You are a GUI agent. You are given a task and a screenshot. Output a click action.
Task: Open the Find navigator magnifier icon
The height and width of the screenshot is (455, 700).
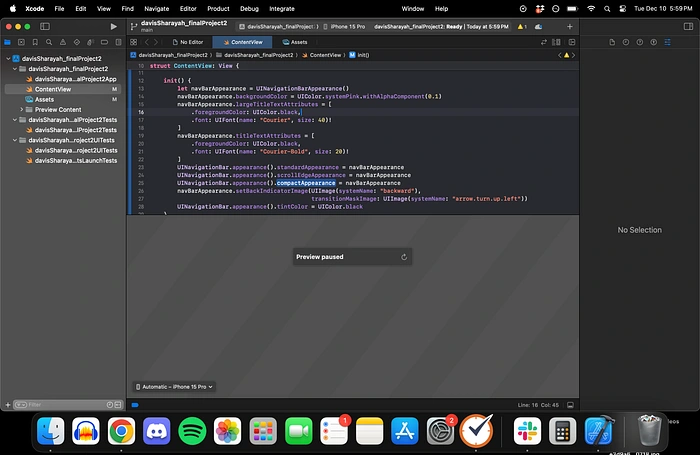pos(49,42)
